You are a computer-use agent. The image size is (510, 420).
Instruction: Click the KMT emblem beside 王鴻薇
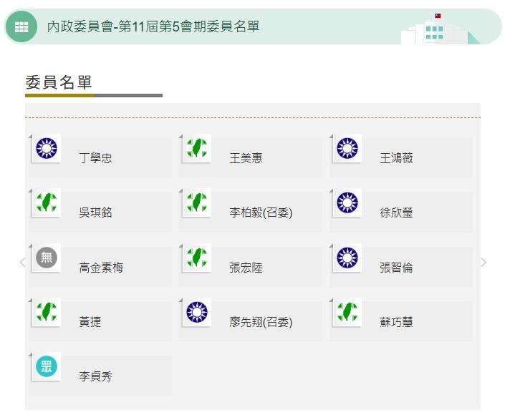click(347, 148)
